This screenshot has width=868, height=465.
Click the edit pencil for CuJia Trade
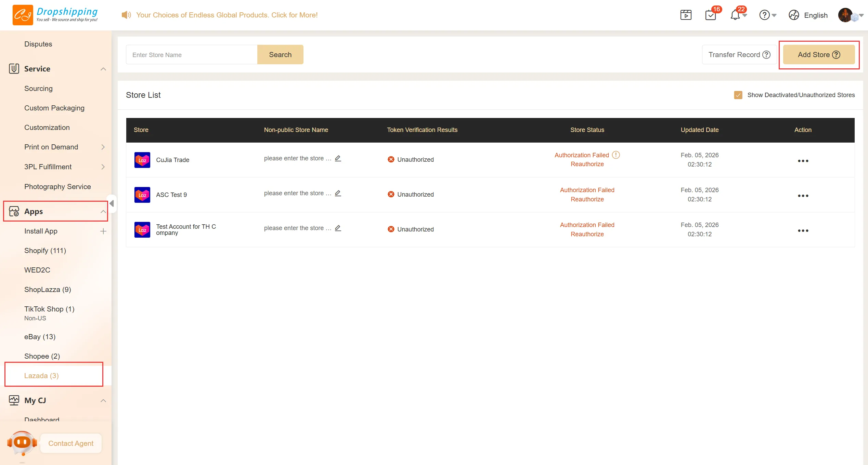(338, 158)
